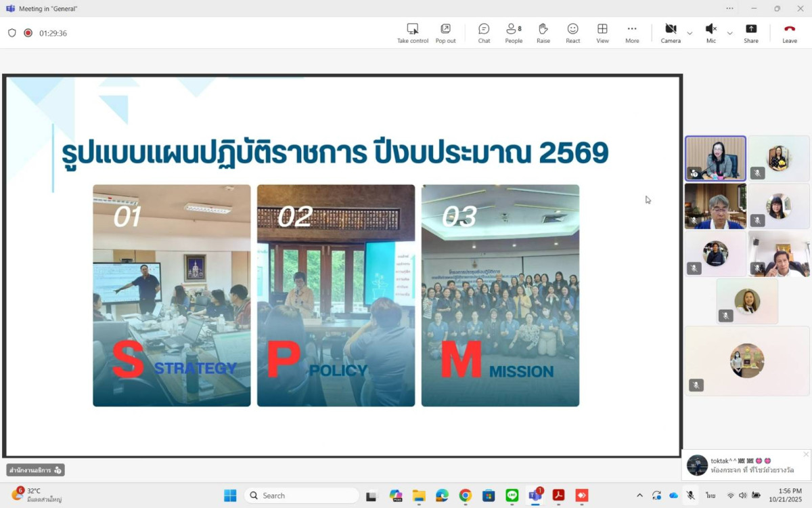Expand the Mic options dropdown arrow
812x508 pixels.
[x=729, y=33]
